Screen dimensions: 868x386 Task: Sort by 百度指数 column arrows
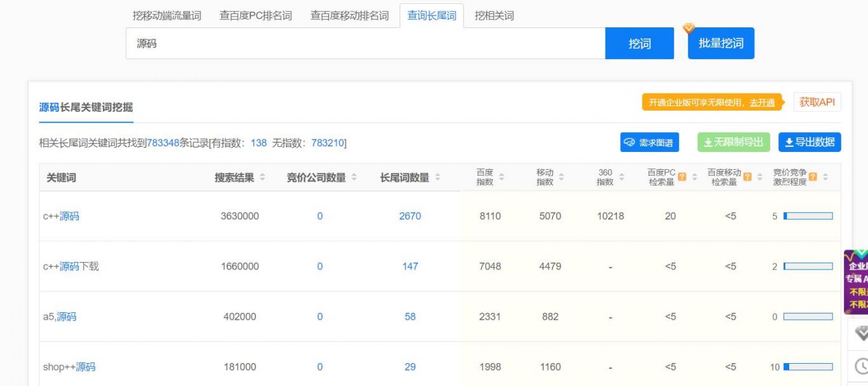point(501,177)
